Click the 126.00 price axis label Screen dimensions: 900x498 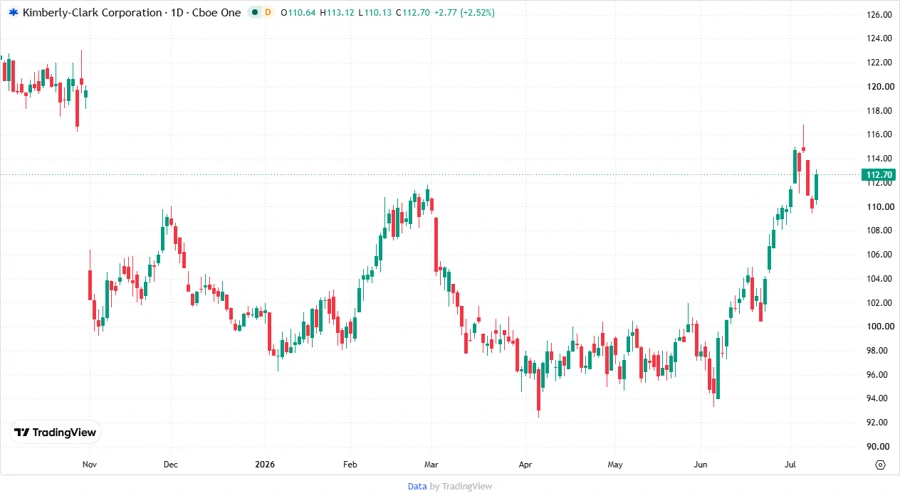879,15
